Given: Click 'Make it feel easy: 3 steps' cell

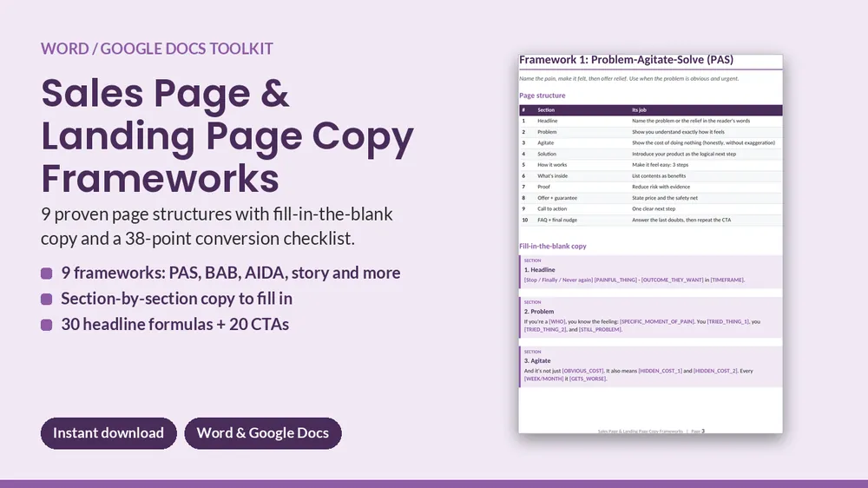Looking at the screenshot, I should pos(660,165).
